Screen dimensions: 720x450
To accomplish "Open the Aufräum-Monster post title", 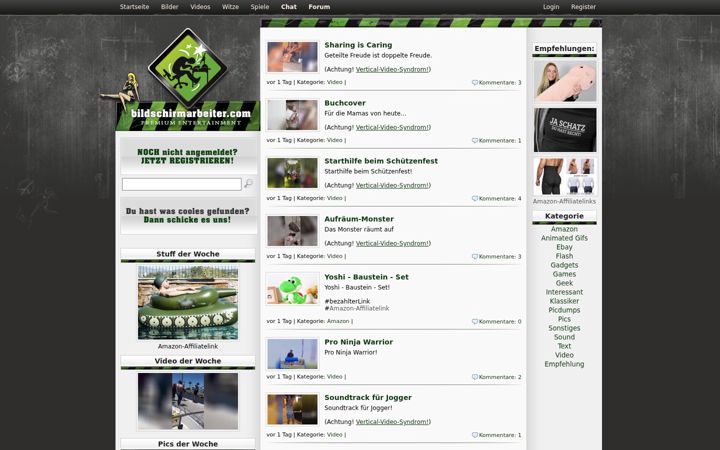I will [359, 219].
